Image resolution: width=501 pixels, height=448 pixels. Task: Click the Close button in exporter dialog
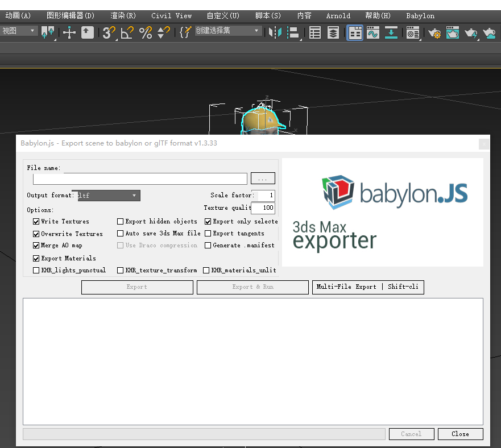point(460,434)
